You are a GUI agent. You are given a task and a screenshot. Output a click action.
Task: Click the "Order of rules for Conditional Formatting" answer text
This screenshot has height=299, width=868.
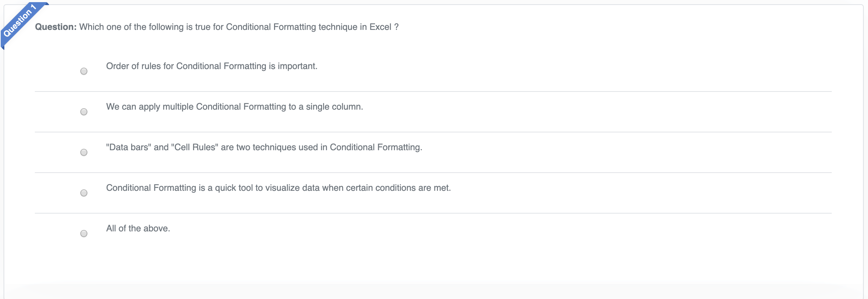point(211,66)
